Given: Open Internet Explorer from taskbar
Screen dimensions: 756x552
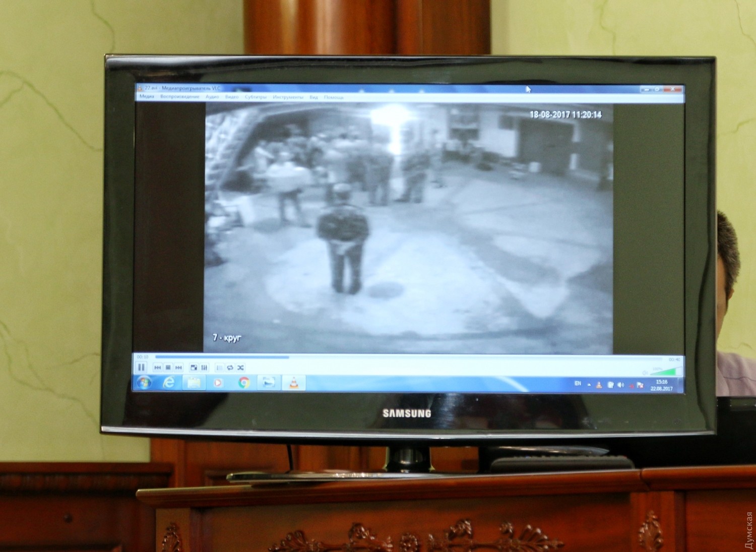Looking at the screenshot, I should tap(169, 383).
